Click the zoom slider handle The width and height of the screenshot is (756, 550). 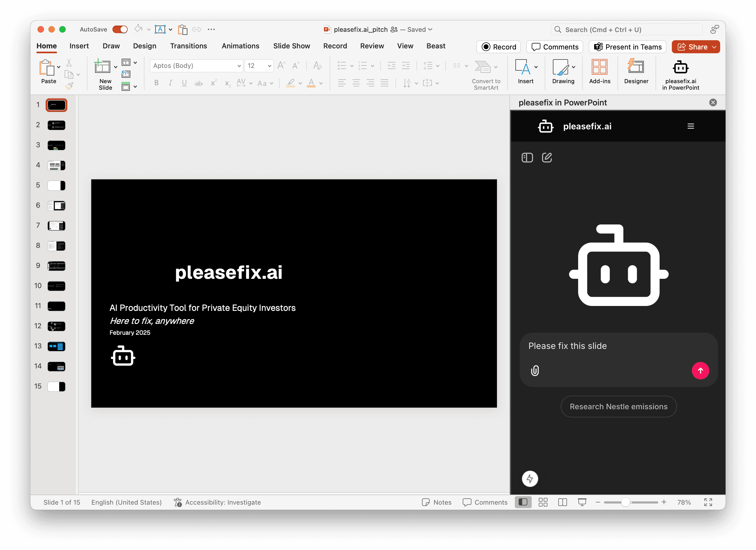coord(626,502)
